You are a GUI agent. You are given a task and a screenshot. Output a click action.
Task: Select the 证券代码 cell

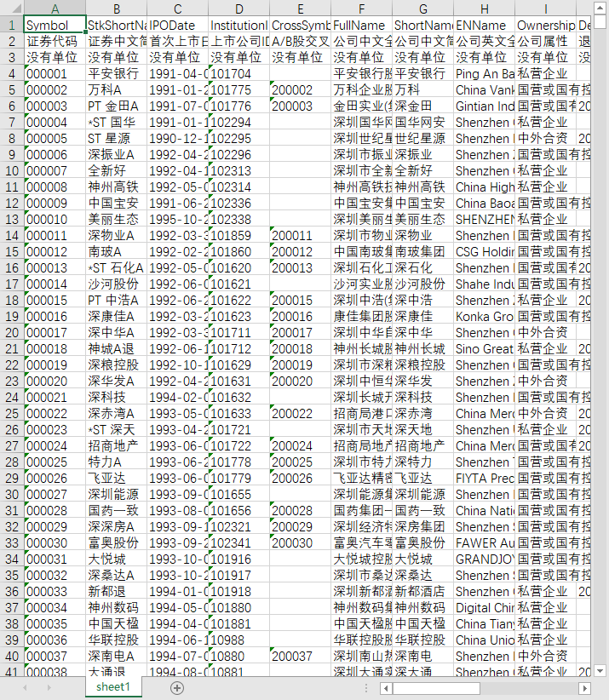coord(55,41)
